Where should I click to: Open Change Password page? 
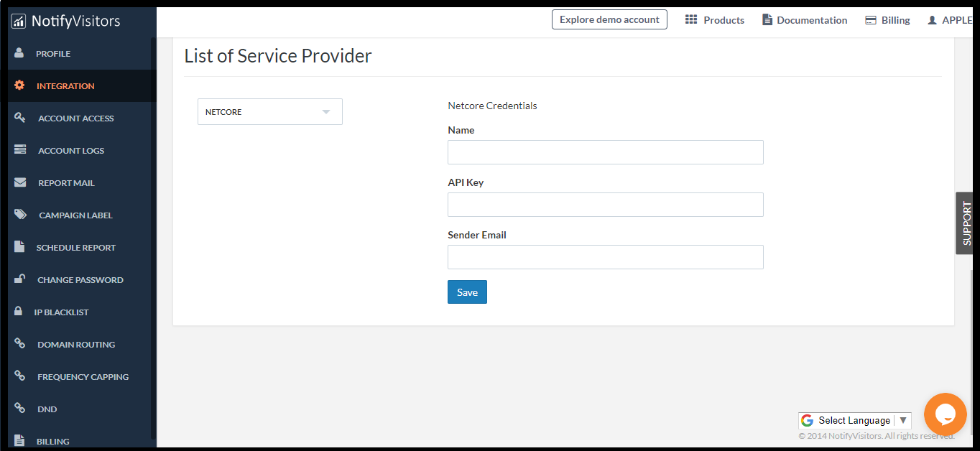78,279
